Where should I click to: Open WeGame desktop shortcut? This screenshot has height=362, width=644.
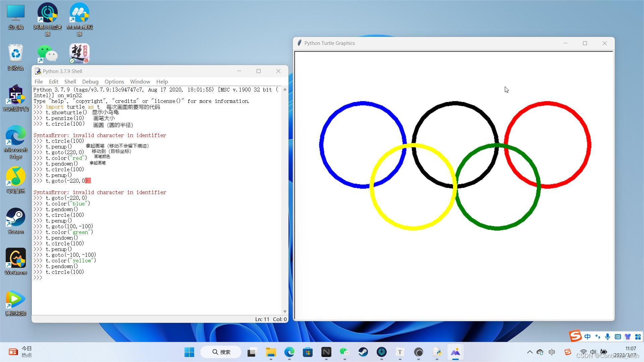(16, 261)
